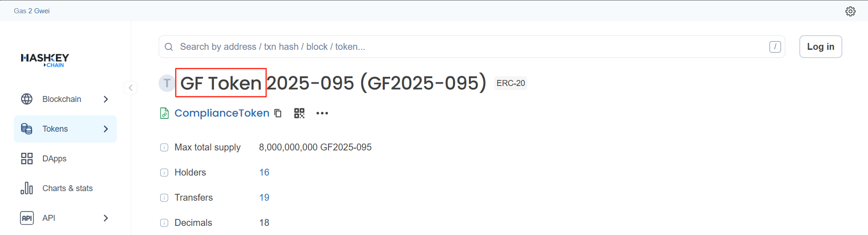Click the info icon next to Decimals
The width and height of the screenshot is (868, 235).
click(x=164, y=223)
